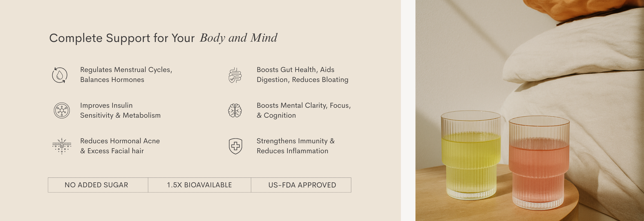Click "Reduces Hormonal Acne & Excess Facial hair"
The height and width of the screenshot is (221, 644).
click(x=120, y=146)
